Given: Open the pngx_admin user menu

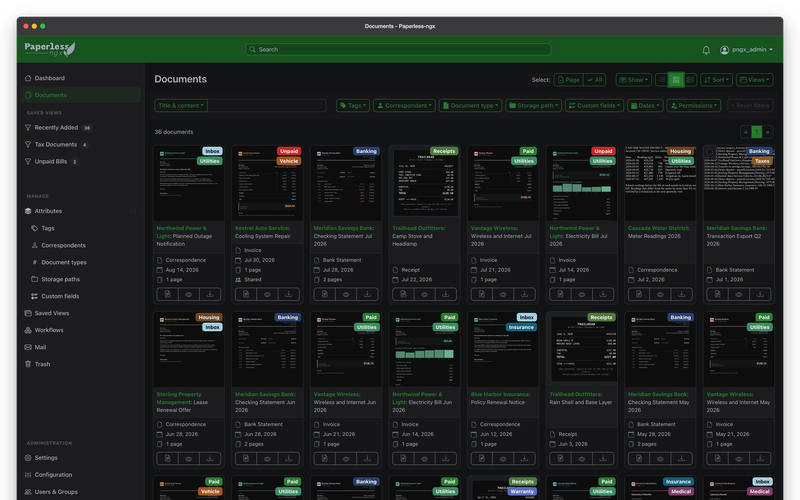Looking at the screenshot, I should tap(746, 50).
